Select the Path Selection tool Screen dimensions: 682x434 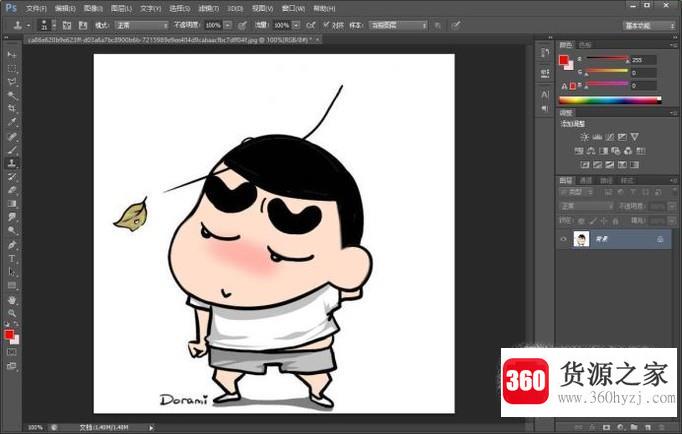tap(12, 272)
